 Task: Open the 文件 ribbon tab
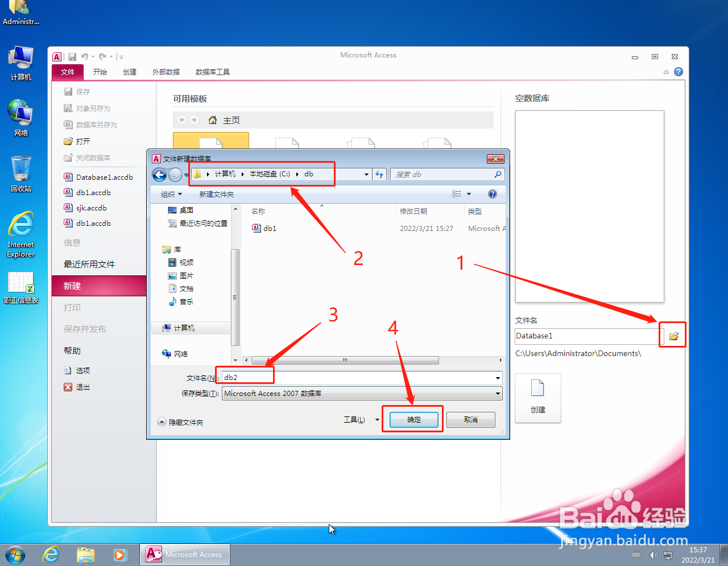coord(68,72)
